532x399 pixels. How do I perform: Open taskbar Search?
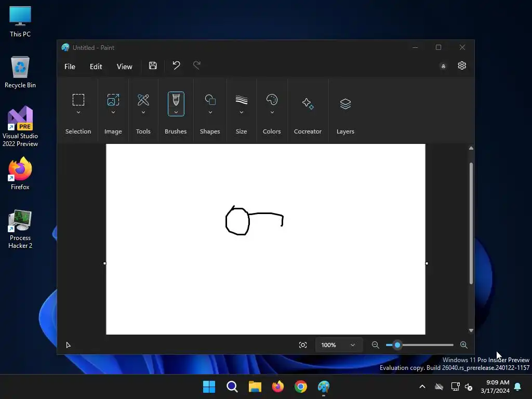pos(232,387)
